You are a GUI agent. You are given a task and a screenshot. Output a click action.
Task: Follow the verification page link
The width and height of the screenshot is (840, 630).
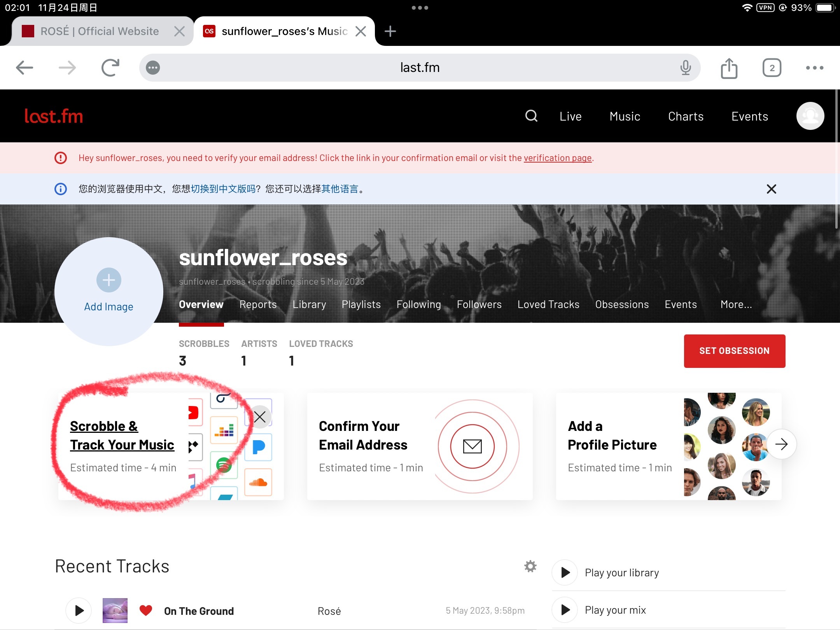[x=558, y=158]
